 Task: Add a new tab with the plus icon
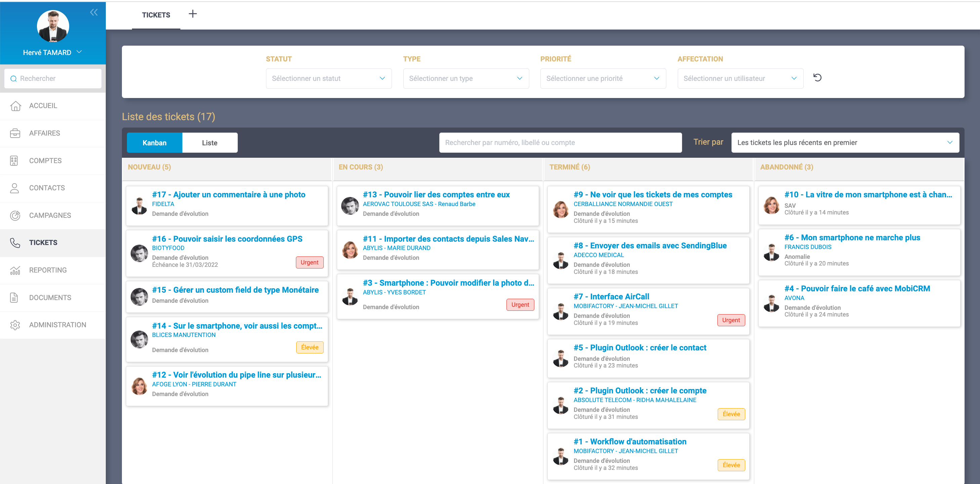click(x=193, y=14)
